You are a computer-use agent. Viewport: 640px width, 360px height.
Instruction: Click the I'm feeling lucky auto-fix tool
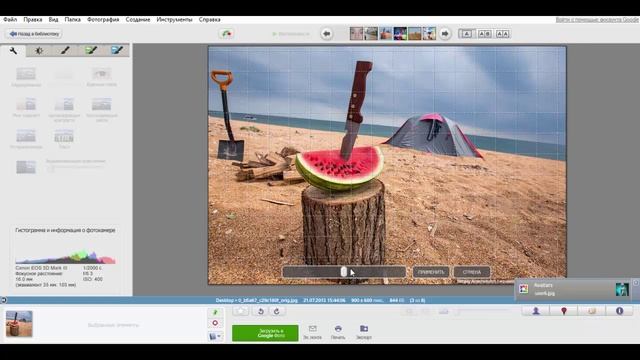tap(26, 107)
